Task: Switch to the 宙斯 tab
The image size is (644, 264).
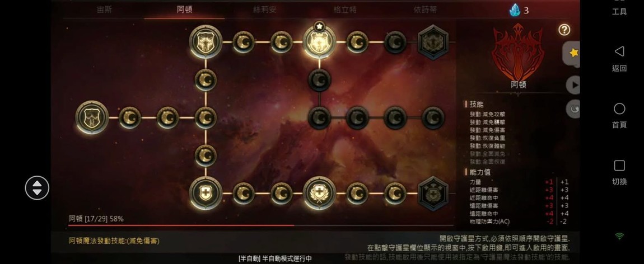Action: [x=104, y=10]
